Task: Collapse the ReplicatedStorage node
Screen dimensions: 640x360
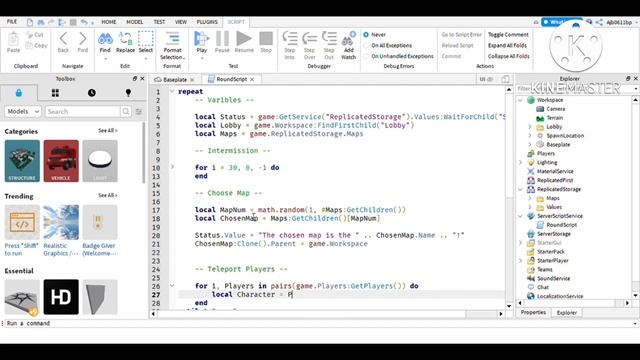Action: (520, 189)
